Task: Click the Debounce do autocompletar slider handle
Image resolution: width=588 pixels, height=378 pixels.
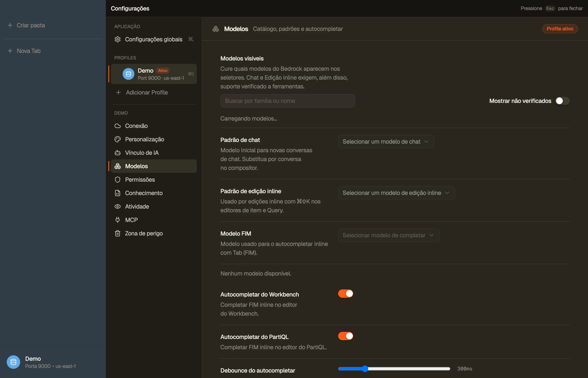Action: coord(365,369)
